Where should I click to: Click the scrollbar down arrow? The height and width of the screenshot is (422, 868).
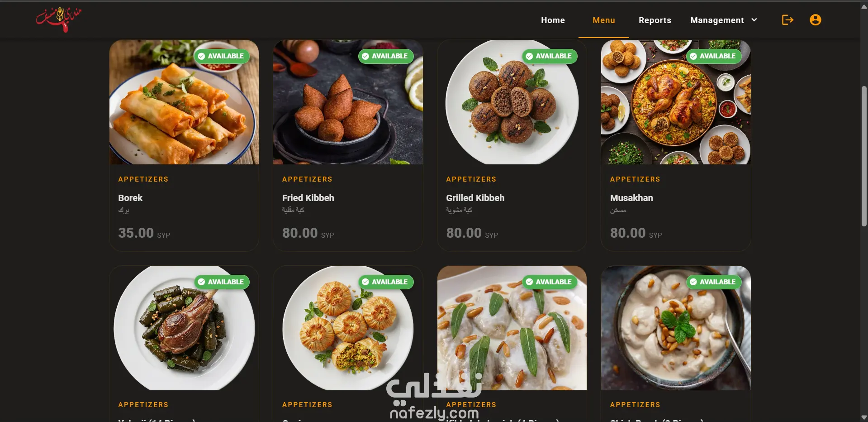click(x=863, y=417)
